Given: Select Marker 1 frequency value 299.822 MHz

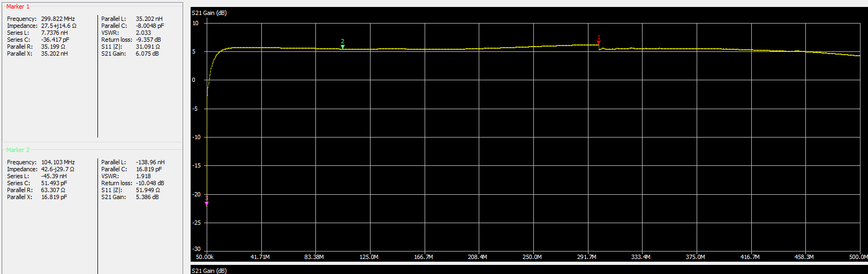Looking at the screenshot, I should (58, 19).
